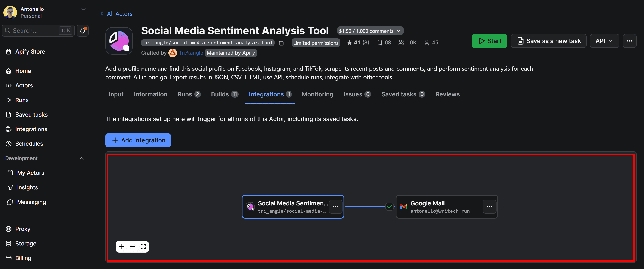Fit the integration canvas to view

[143, 247]
